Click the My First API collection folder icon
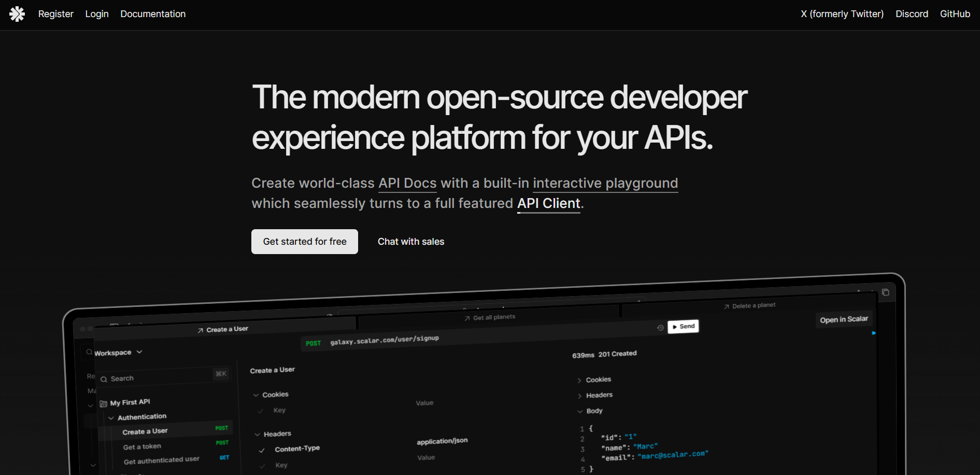This screenshot has width=980, height=475. [104, 403]
